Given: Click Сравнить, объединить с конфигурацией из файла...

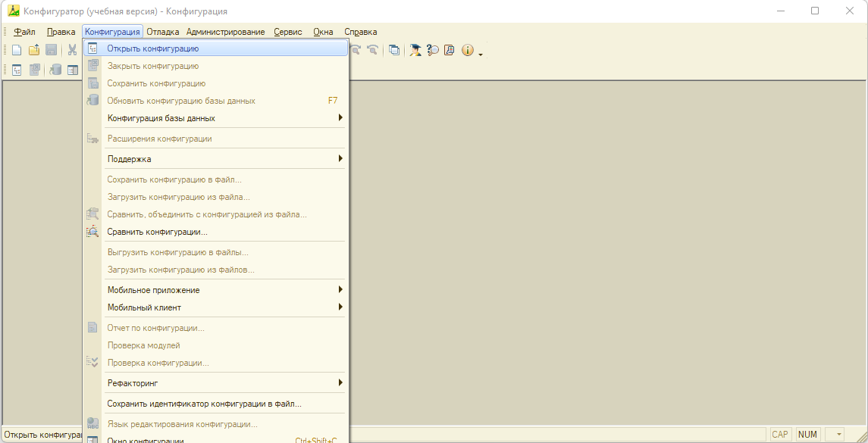Looking at the screenshot, I should 215,214.
